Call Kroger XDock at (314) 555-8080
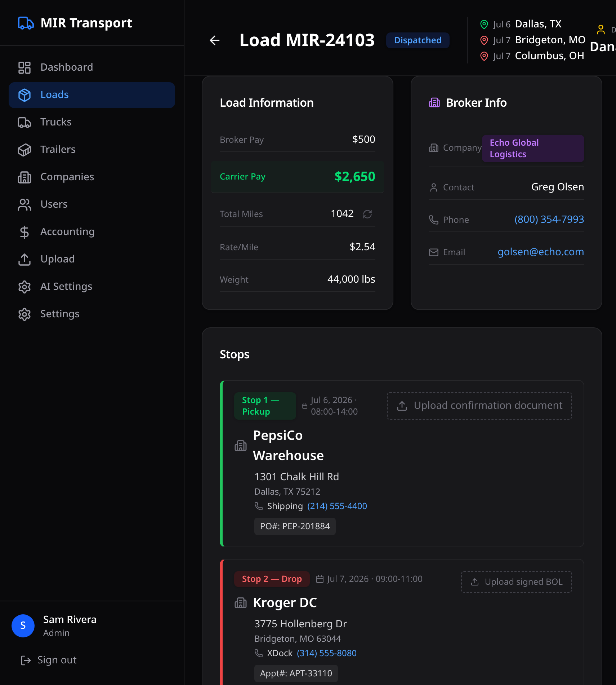This screenshot has height=685, width=616. pos(327,653)
